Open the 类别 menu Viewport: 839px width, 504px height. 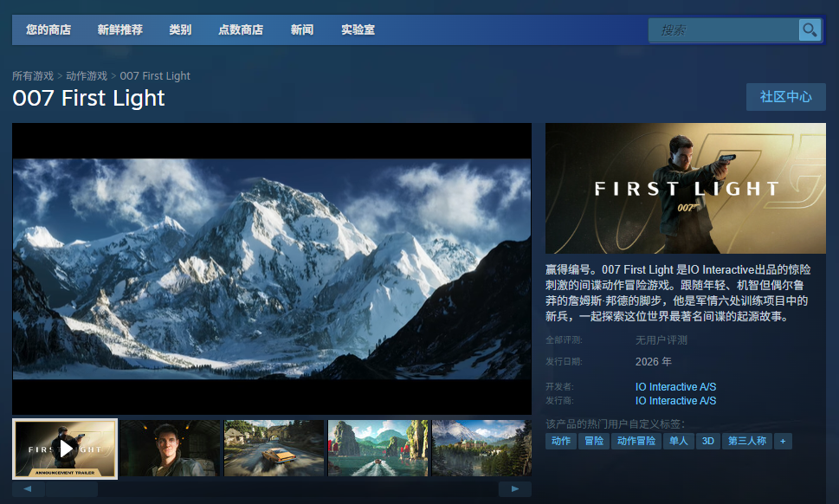[x=180, y=30]
